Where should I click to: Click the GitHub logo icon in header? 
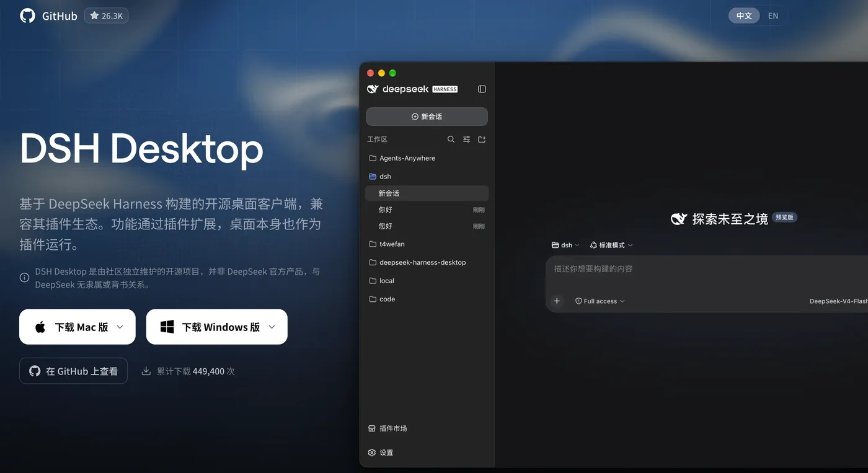[28, 16]
